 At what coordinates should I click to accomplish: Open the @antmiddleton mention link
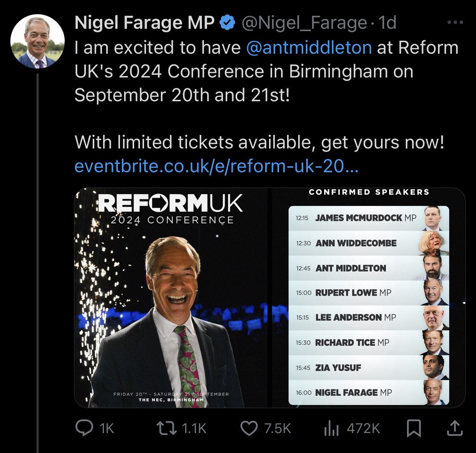309,48
